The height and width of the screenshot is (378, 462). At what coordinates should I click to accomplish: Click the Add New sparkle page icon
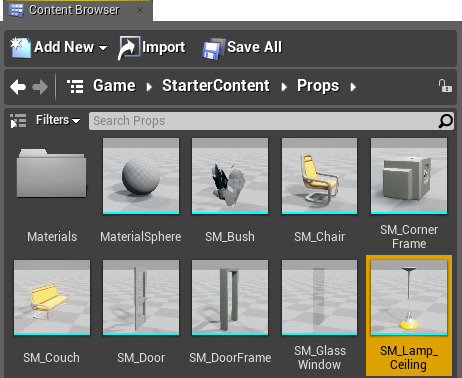[20, 48]
